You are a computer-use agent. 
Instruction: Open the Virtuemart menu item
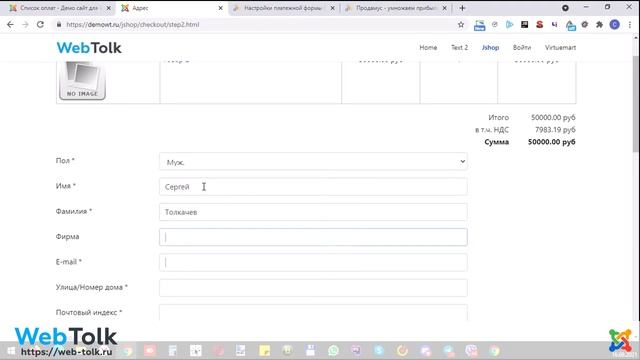click(560, 47)
